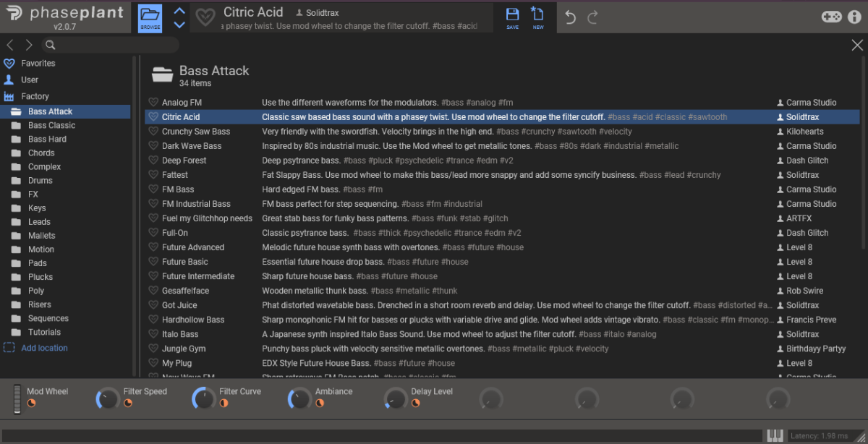The height and width of the screenshot is (444, 868).
Task: Favorite the FM Industrial Bass heart
Action: coord(153,204)
